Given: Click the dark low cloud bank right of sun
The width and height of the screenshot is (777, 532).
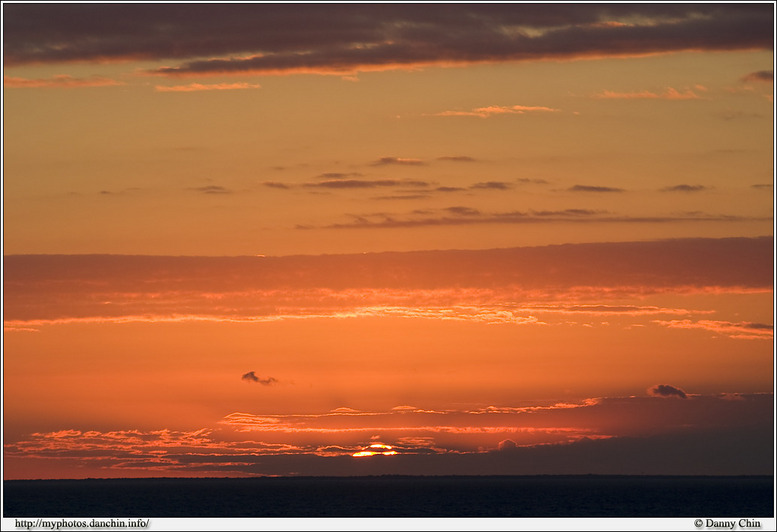Looking at the screenshot, I should pyautogui.click(x=620, y=455).
